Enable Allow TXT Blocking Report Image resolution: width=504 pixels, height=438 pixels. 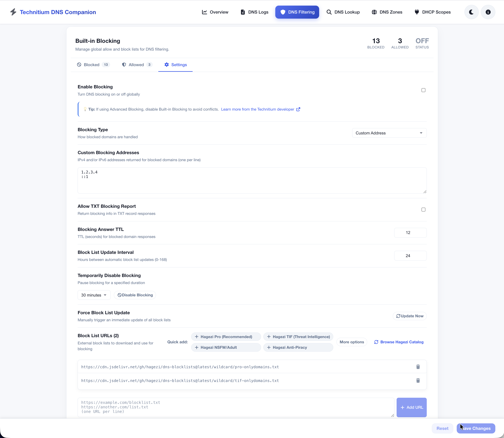423,209
